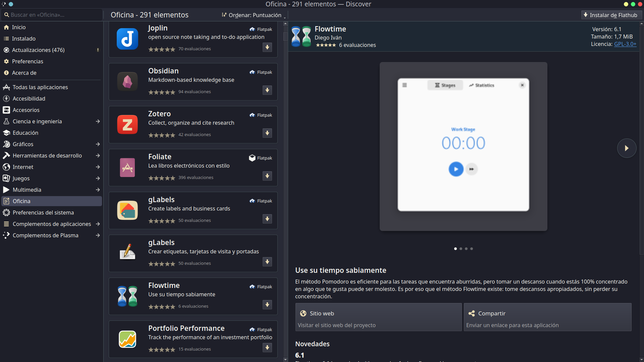
Task: Click the Portfolio Performance app icon
Action: pyautogui.click(x=127, y=339)
